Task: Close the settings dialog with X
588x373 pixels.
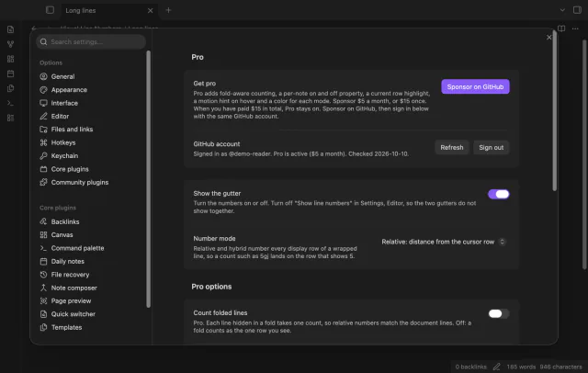Action: pyautogui.click(x=549, y=38)
